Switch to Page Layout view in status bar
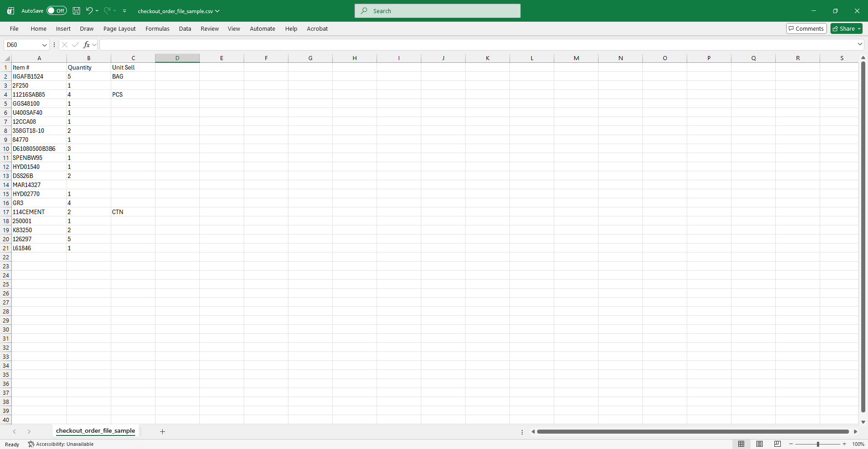 pos(759,444)
